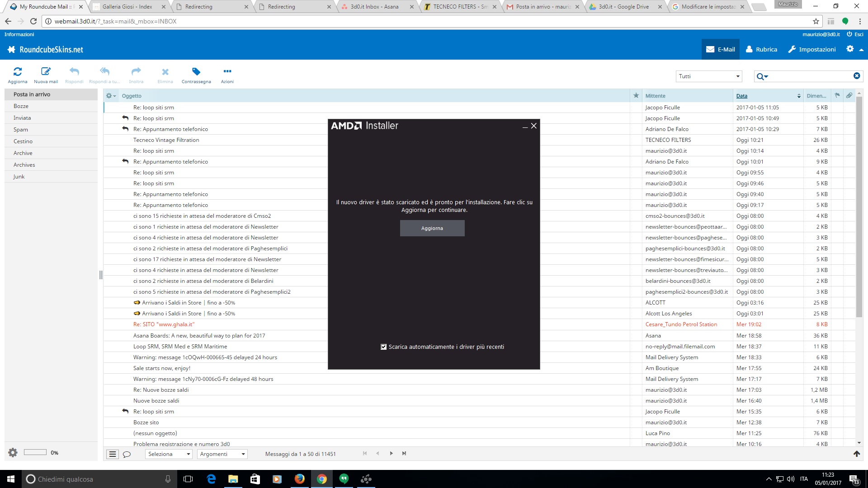Expand the Seleziona dropdown

(x=169, y=454)
